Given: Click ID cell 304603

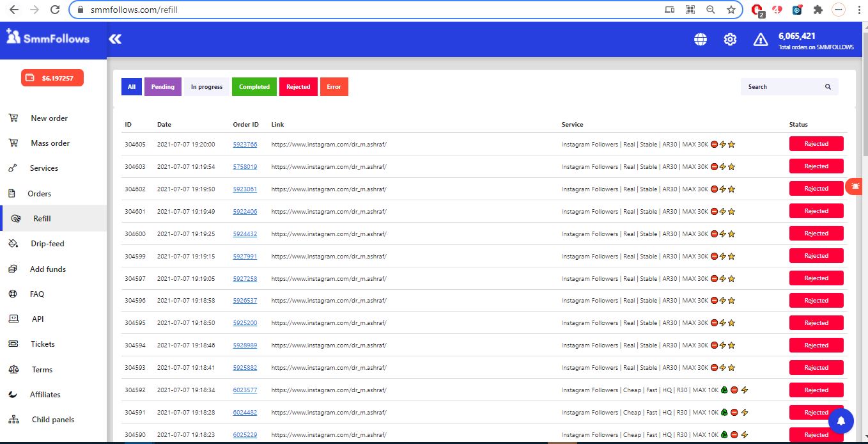Looking at the screenshot, I should click(135, 167).
